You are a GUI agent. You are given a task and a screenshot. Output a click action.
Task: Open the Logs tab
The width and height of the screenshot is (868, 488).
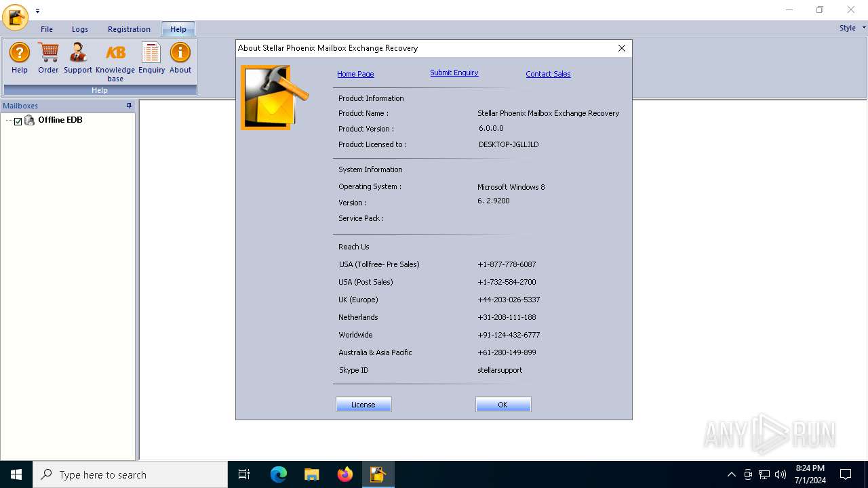[80, 29]
